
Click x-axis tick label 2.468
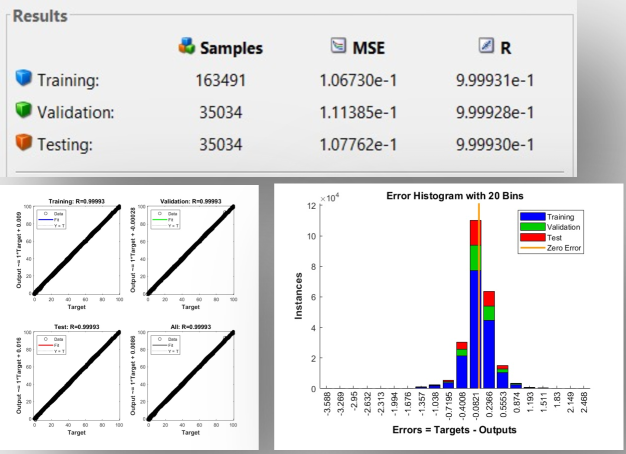click(584, 402)
